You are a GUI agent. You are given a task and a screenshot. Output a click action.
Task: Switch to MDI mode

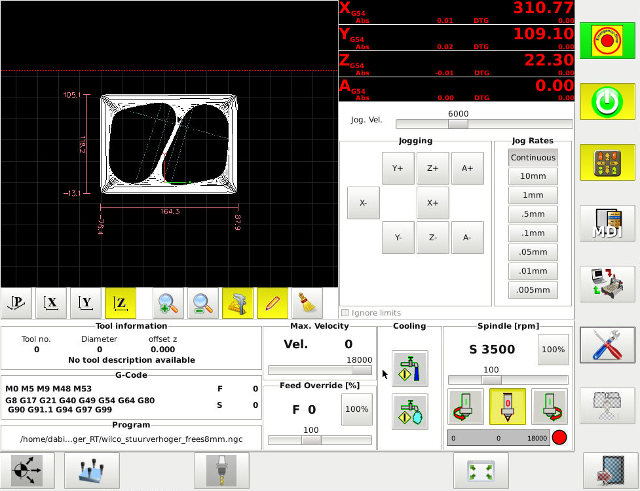[x=608, y=225]
